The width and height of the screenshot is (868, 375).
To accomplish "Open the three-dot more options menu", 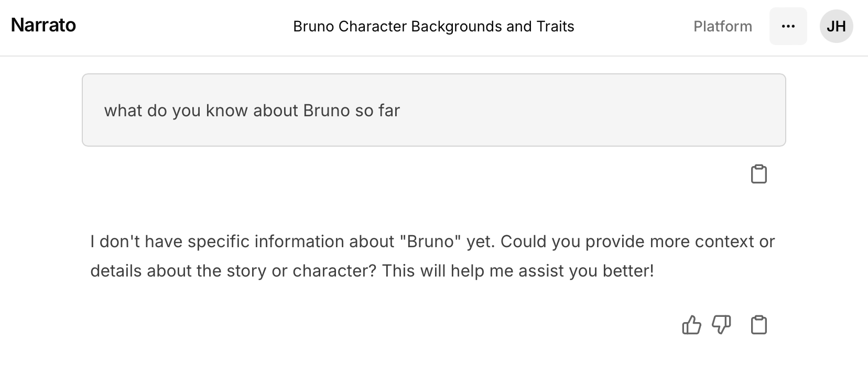I will pyautogui.click(x=788, y=26).
